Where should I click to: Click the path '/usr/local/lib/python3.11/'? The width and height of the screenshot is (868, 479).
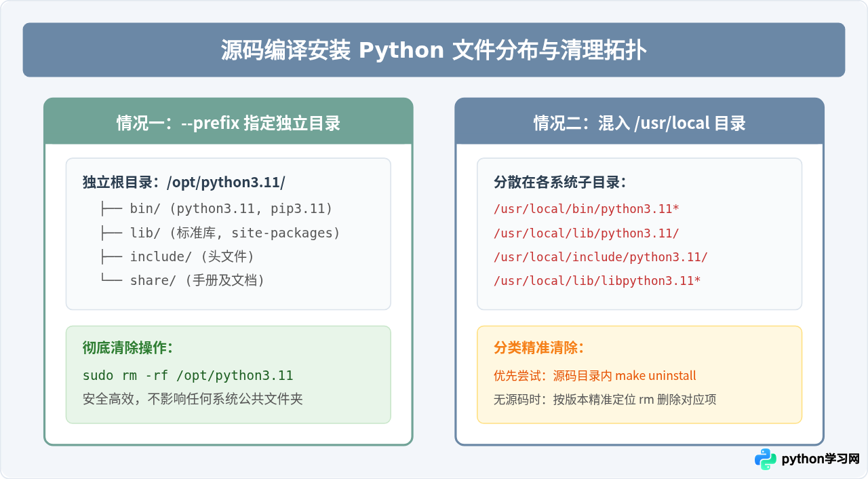(x=587, y=233)
